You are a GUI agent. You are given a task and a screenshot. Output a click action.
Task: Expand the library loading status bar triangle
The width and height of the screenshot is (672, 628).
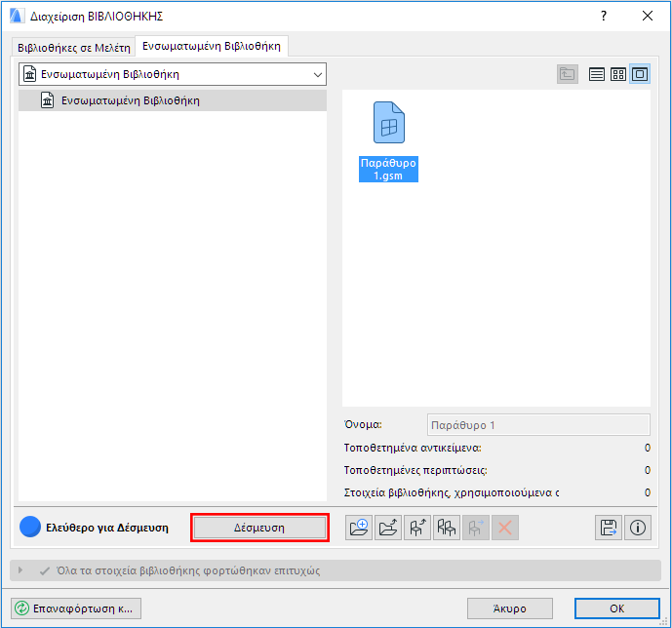coord(20,570)
